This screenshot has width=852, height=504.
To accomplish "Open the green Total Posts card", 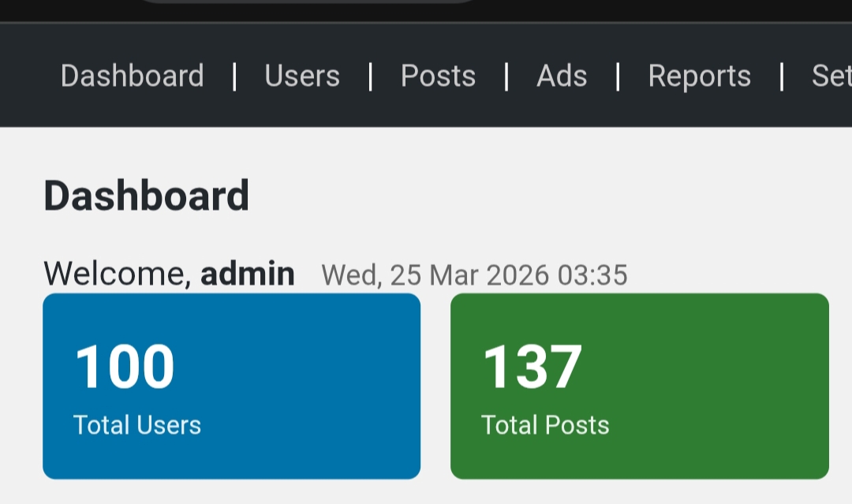I will click(639, 386).
